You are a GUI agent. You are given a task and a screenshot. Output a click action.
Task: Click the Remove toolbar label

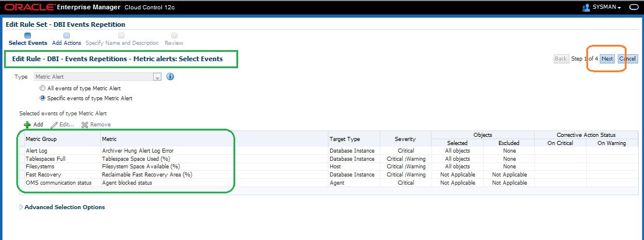tap(100, 125)
